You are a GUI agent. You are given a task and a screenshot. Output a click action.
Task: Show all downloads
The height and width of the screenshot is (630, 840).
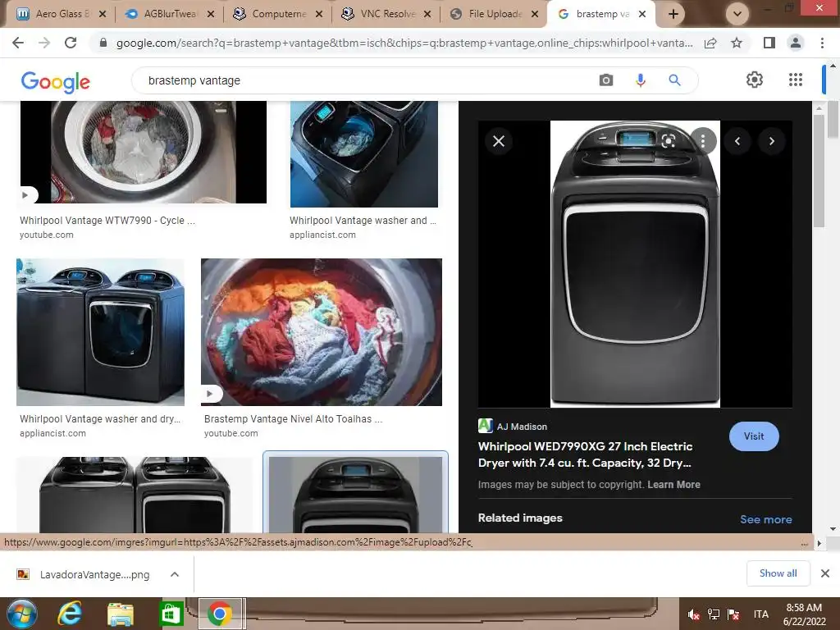778,573
